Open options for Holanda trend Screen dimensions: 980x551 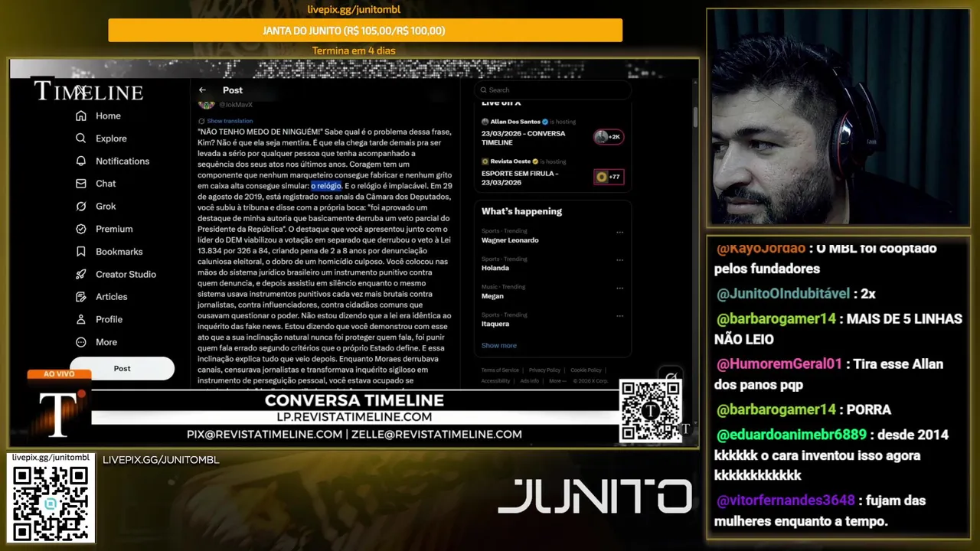pyautogui.click(x=619, y=259)
